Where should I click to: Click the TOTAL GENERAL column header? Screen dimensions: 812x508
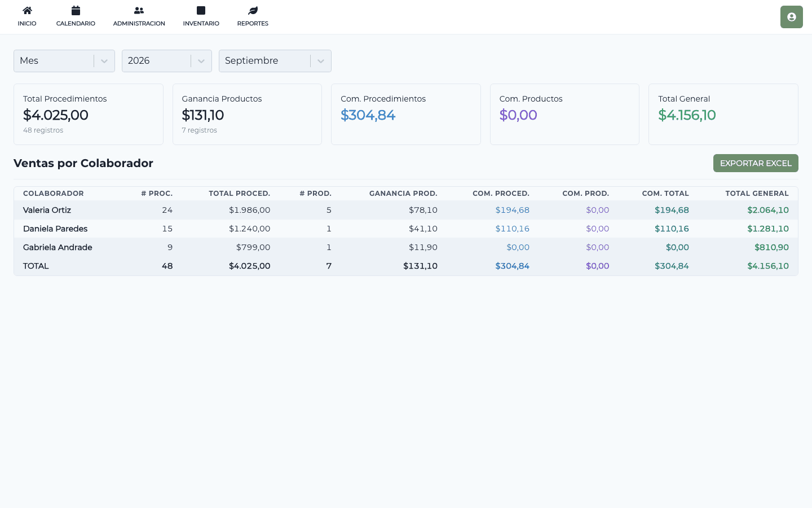[x=757, y=194]
